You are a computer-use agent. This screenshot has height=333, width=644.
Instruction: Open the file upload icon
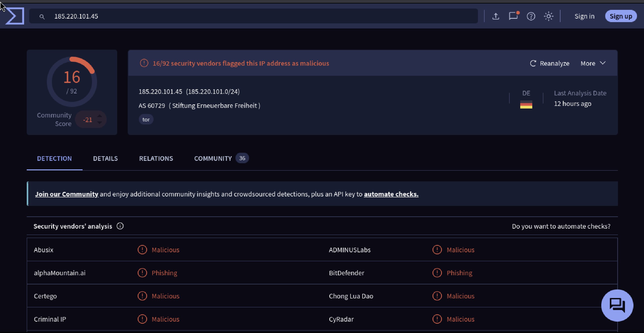(496, 16)
